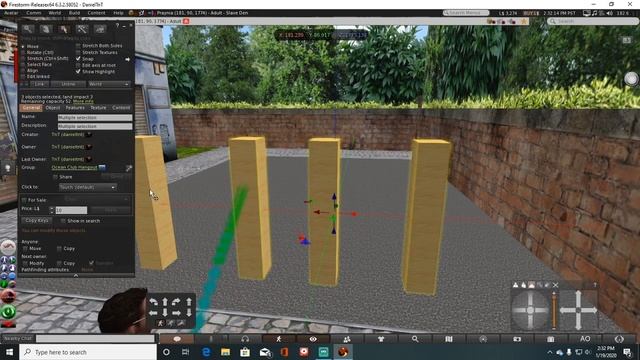Image resolution: width=640 pixels, height=360 pixels.
Task: Open last owner profile icon
Action: pyautogui.click(x=89, y=159)
